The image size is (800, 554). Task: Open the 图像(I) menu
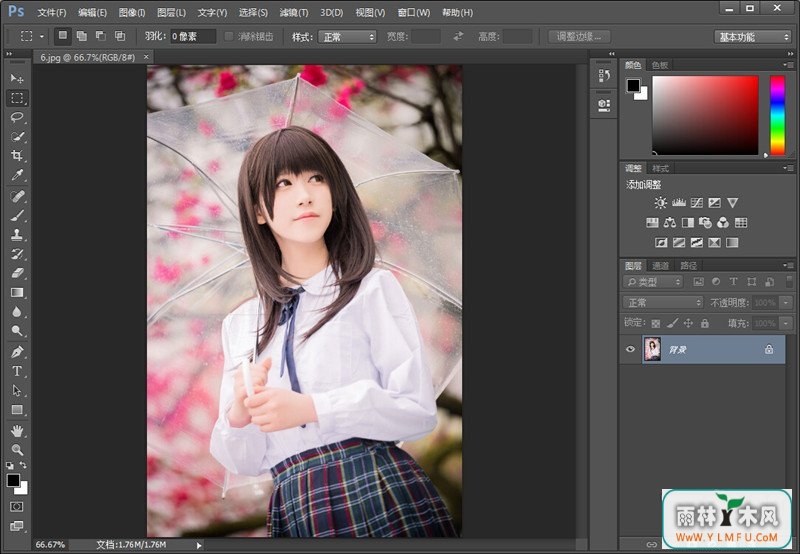click(132, 12)
